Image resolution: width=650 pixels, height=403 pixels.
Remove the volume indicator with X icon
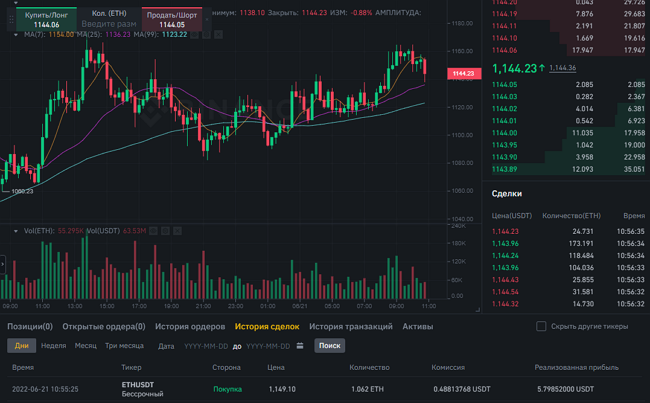pyautogui.click(x=179, y=231)
